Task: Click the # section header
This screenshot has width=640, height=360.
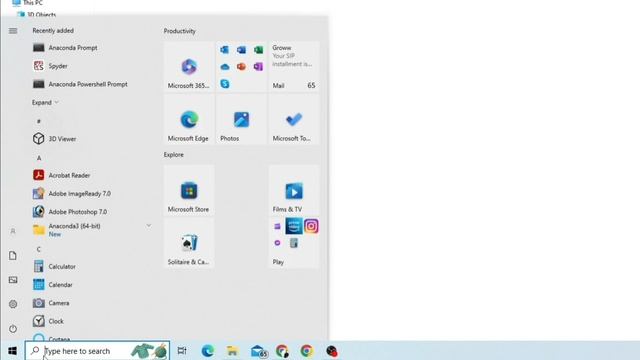Action: click(x=39, y=121)
